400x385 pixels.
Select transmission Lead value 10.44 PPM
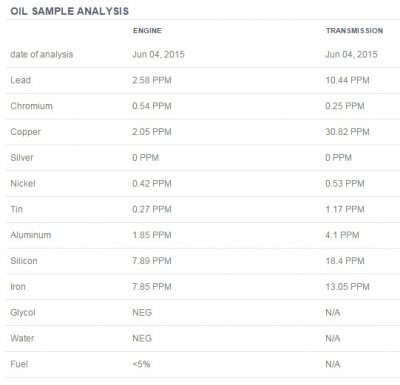[347, 80]
